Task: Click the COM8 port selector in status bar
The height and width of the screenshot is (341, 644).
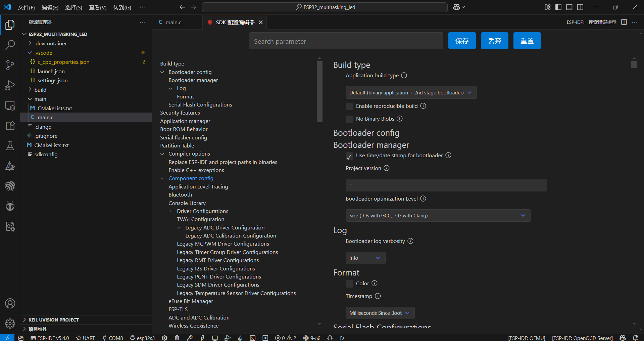Action: (113, 338)
